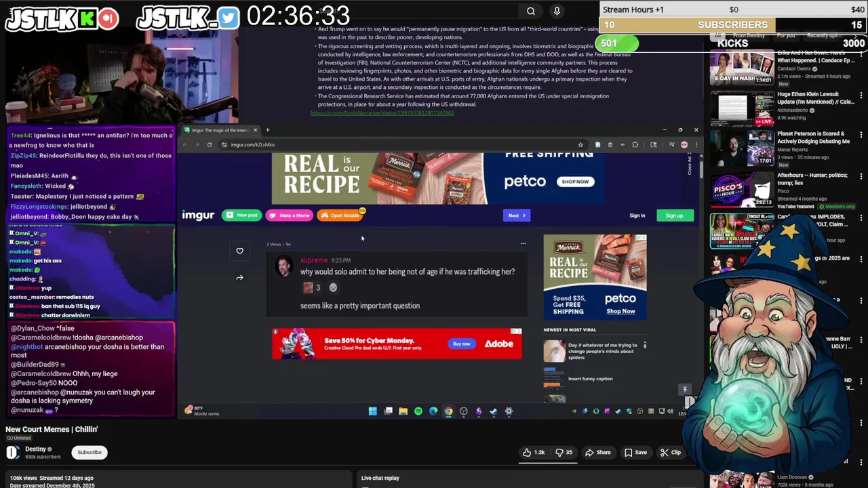Subscribe to the Destiny channel
868x488 pixels.
click(90, 452)
